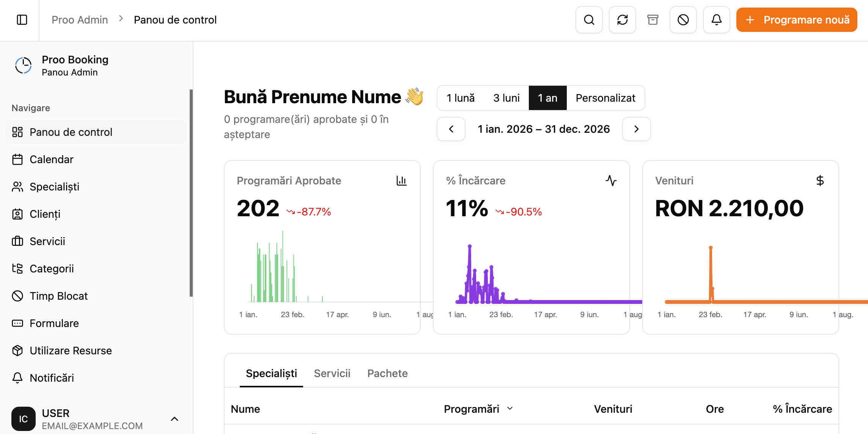Click the dollar icon on Venituri card
Image resolution: width=868 pixels, height=434 pixels.
click(x=820, y=181)
